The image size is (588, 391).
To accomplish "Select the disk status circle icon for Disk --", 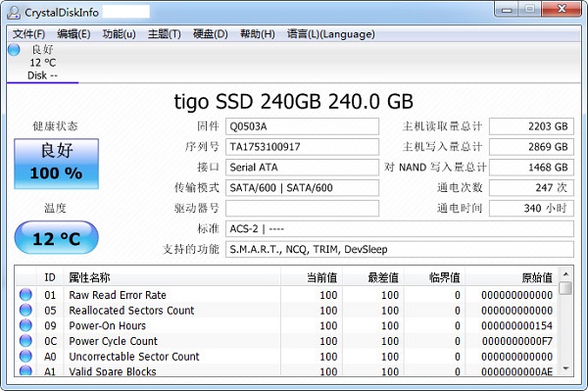I will [14, 49].
